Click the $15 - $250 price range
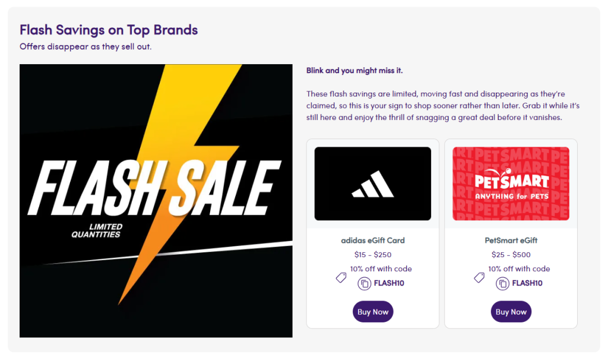This screenshot has height=364, width=608. 372,255
